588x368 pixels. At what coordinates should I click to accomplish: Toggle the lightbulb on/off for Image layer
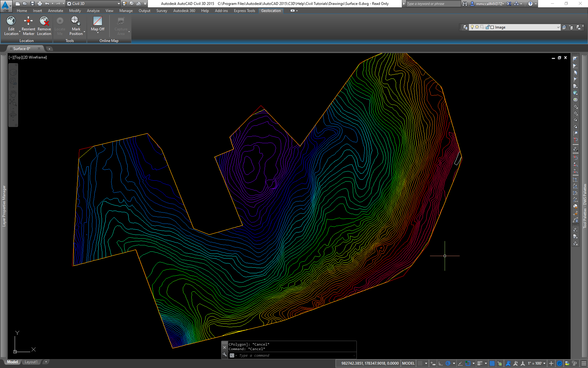click(472, 27)
